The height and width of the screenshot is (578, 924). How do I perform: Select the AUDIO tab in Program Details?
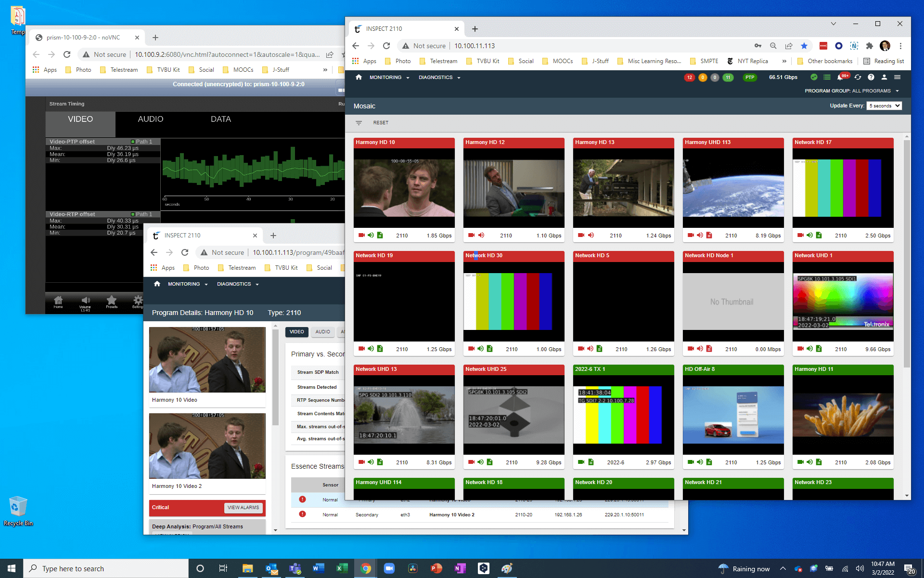point(323,332)
